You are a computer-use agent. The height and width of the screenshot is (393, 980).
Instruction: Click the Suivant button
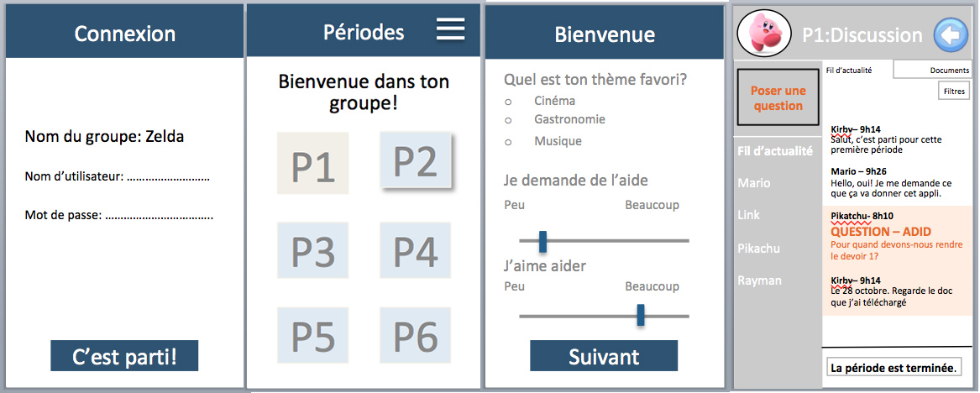[604, 356]
